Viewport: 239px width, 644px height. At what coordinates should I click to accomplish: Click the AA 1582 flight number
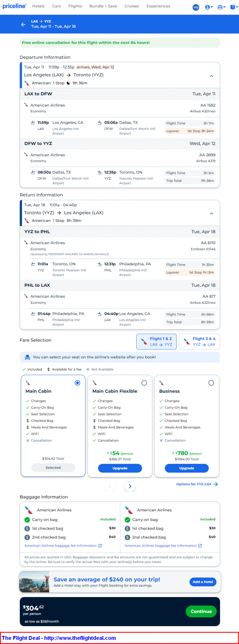[208, 105]
